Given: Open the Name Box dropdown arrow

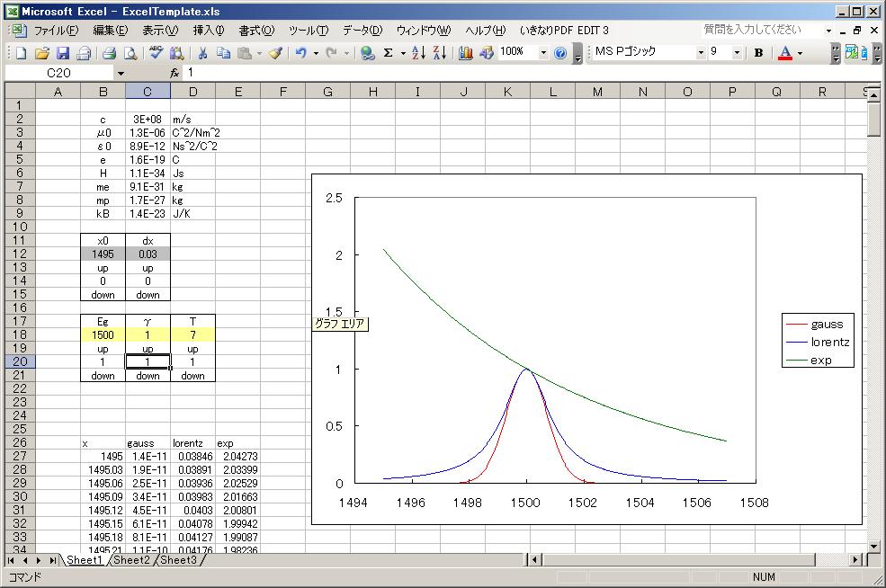Looking at the screenshot, I should [121, 73].
